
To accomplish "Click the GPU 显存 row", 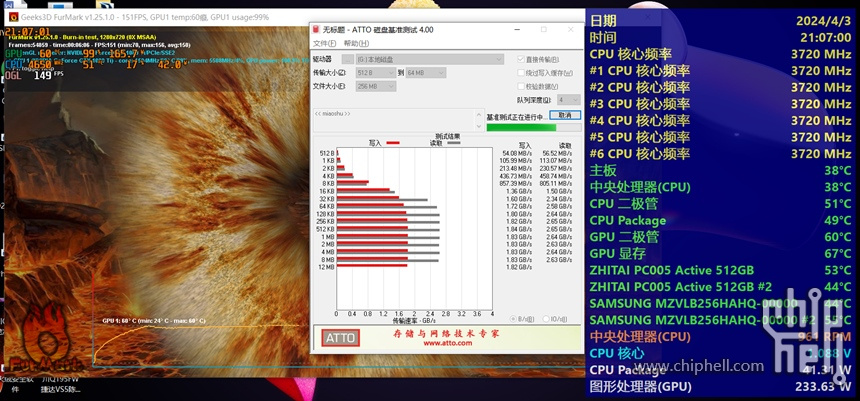I will point(720,253).
